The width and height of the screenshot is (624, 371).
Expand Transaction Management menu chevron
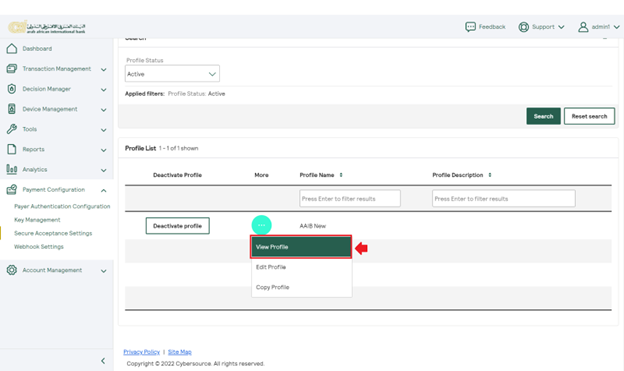click(x=103, y=70)
